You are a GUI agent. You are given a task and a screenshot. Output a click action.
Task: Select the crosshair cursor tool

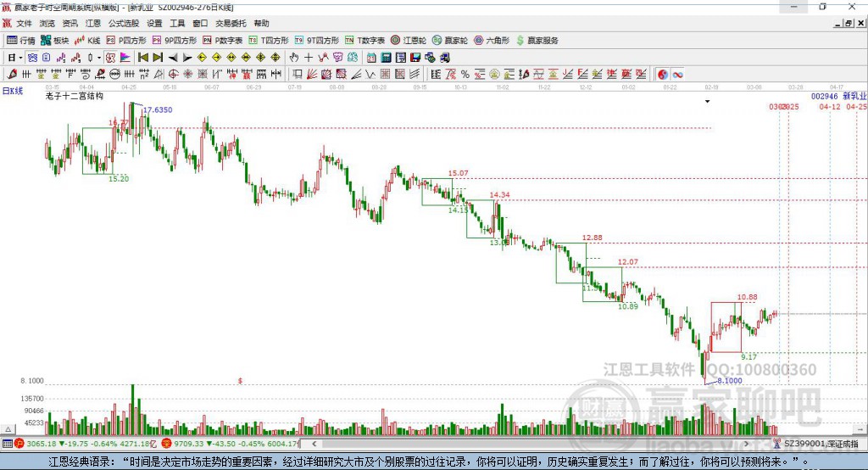click(x=309, y=58)
